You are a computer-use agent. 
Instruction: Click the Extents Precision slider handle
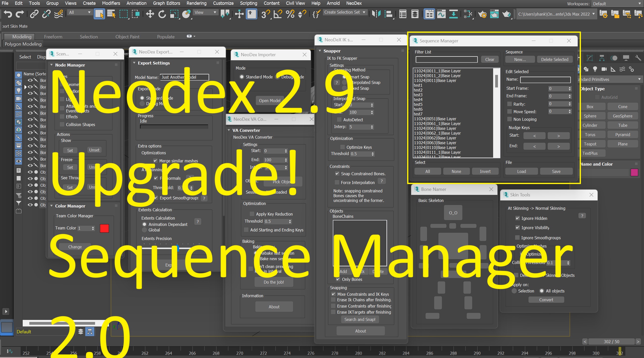point(178,248)
